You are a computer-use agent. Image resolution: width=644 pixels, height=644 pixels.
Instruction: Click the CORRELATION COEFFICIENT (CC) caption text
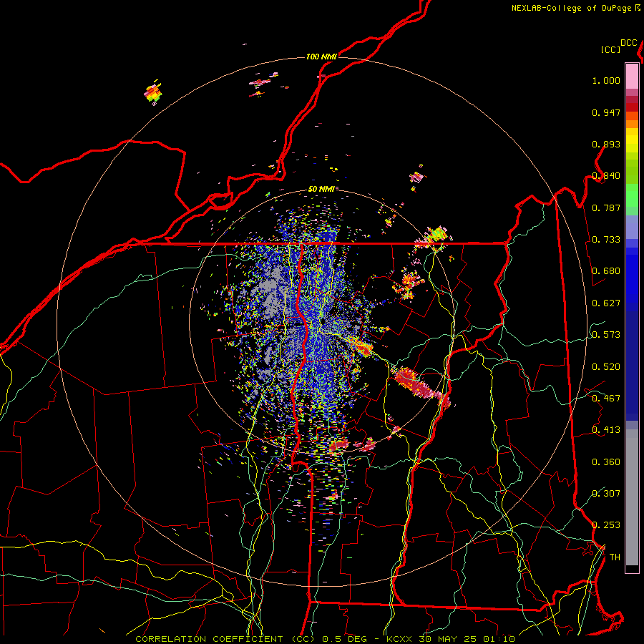tap(225, 639)
